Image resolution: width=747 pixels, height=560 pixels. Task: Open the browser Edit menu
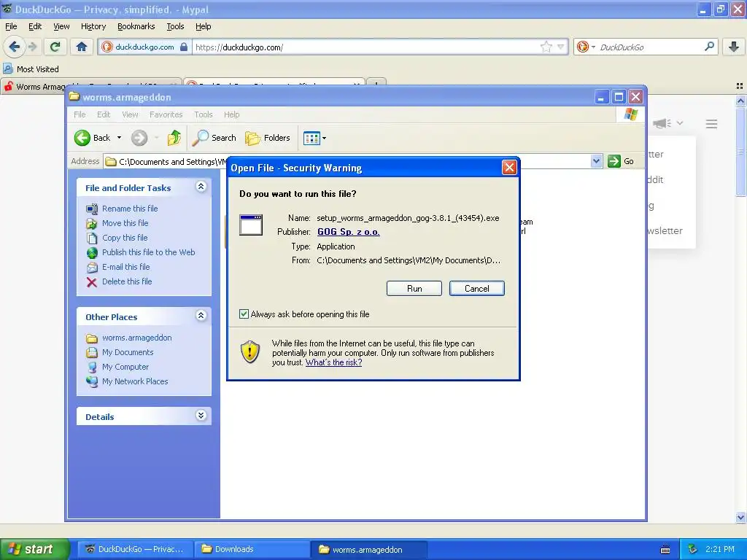pos(35,26)
